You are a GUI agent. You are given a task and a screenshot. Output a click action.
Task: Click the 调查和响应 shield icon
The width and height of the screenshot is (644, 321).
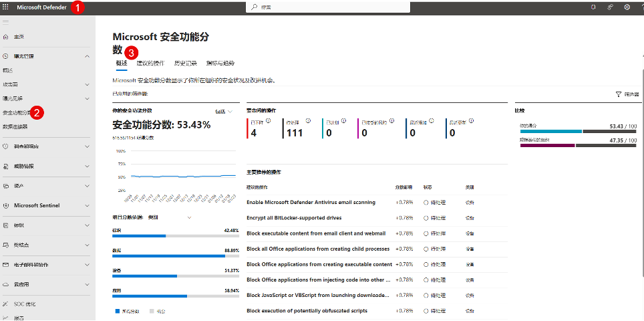click(6, 146)
